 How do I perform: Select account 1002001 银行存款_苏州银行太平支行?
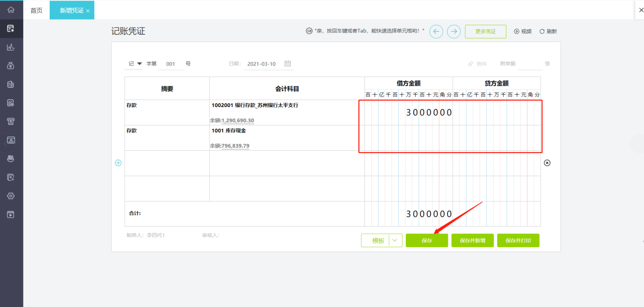click(255, 105)
